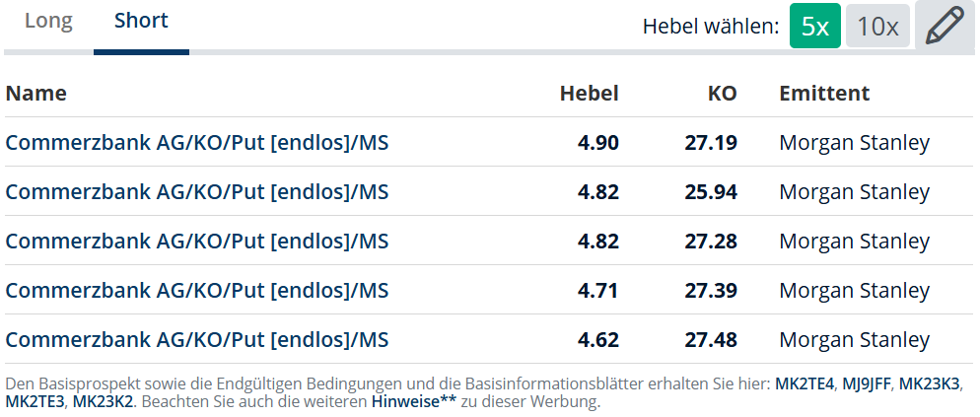Click the Emittent column header

point(824,93)
